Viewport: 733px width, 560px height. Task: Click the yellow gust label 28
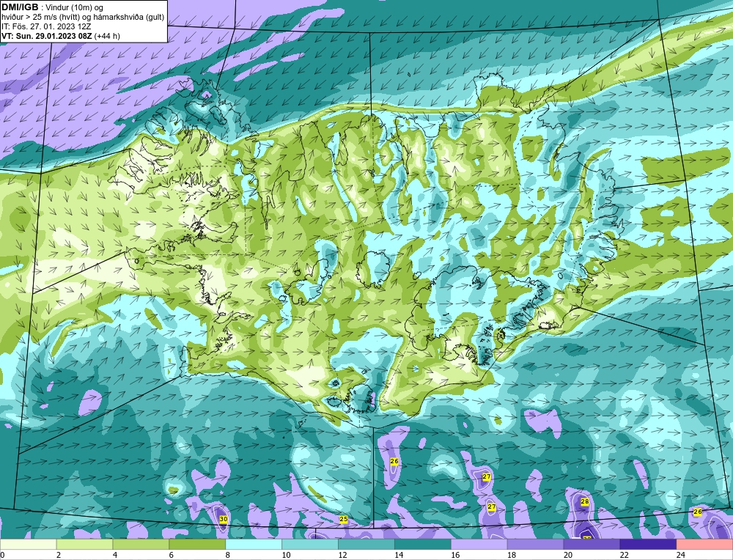(x=584, y=502)
